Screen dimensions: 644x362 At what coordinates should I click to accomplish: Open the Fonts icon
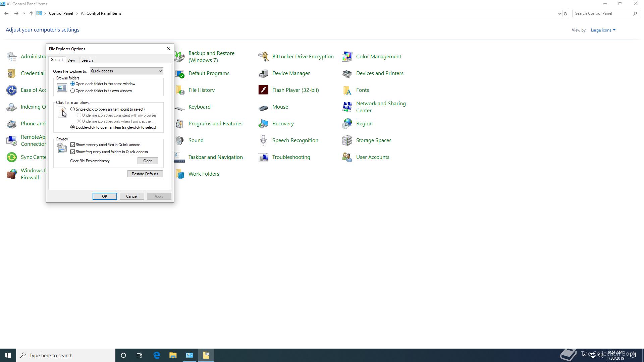click(347, 90)
